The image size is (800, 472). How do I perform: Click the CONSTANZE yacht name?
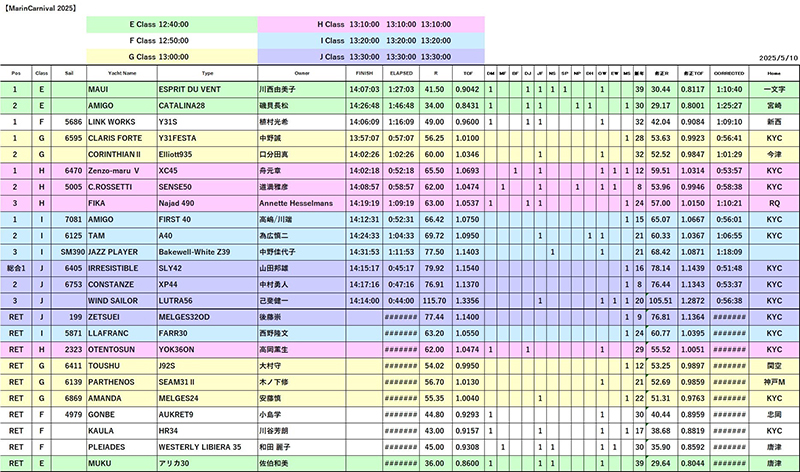point(111,285)
